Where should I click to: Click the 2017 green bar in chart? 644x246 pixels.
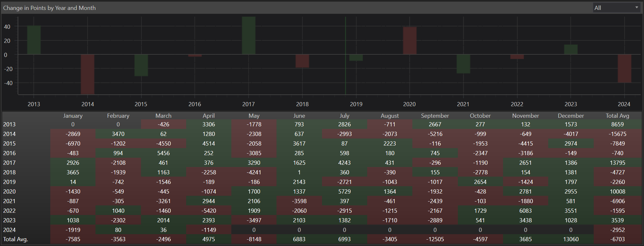click(249, 36)
